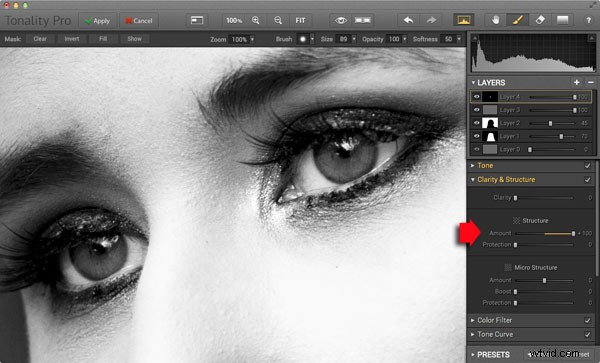Viewport: 600px width, 363px height.
Task: Fill the mask
Action: [x=103, y=39]
